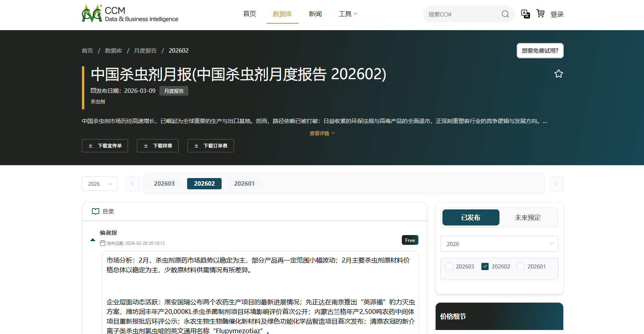Go to 首页 in top navigation
Screen dimensions: 644x334
pos(249,14)
